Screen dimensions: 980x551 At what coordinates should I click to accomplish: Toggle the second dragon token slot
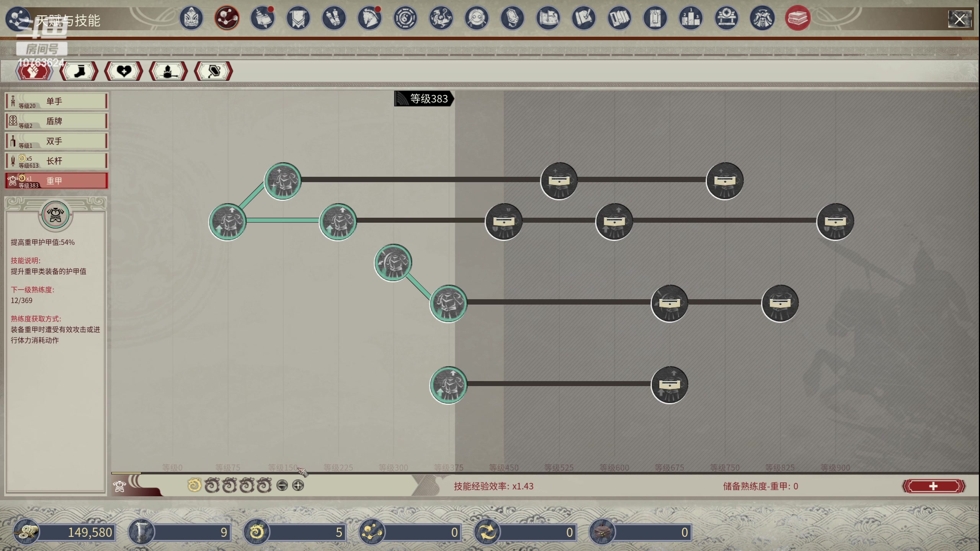point(212,486)
